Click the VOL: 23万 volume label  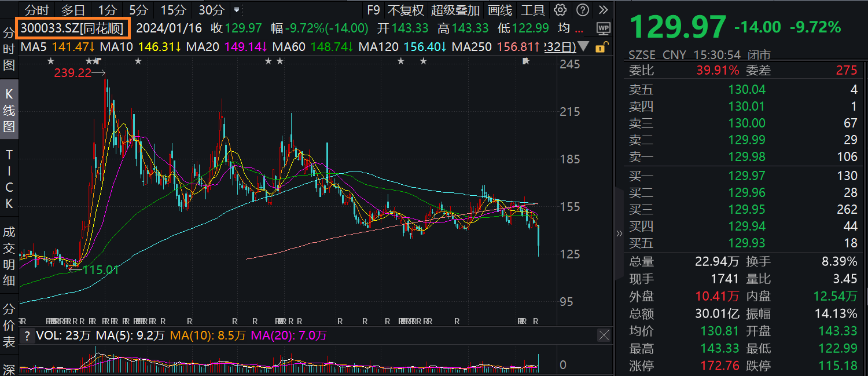(64, 335)
